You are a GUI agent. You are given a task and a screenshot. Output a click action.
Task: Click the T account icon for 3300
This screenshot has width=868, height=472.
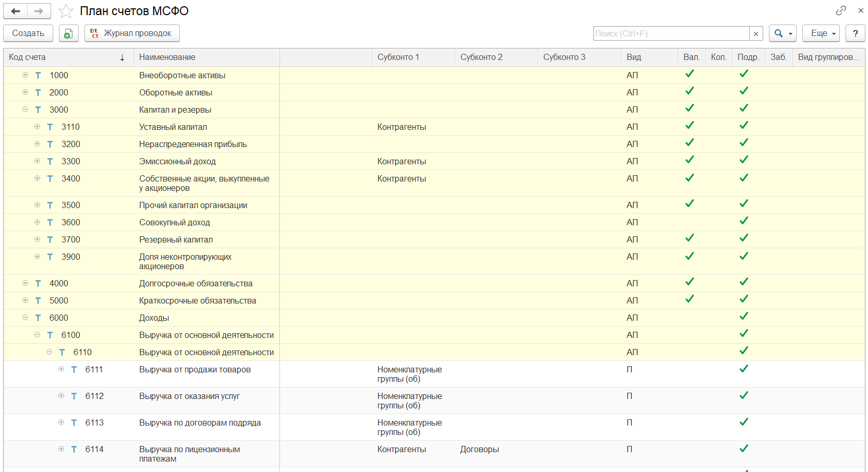(50, 162)
